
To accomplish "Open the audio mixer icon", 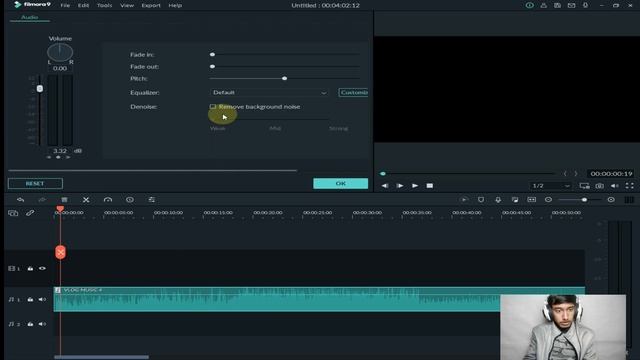I will point(515,200).
